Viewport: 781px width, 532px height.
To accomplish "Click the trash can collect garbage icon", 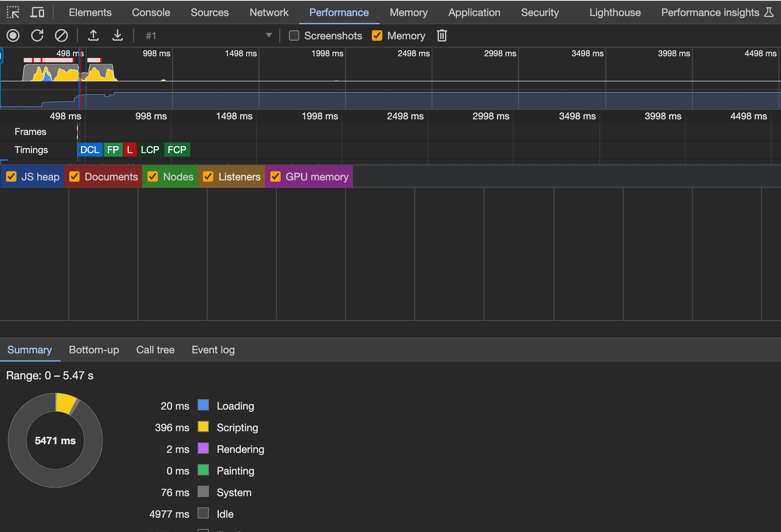I will click(x=442, y=35).
